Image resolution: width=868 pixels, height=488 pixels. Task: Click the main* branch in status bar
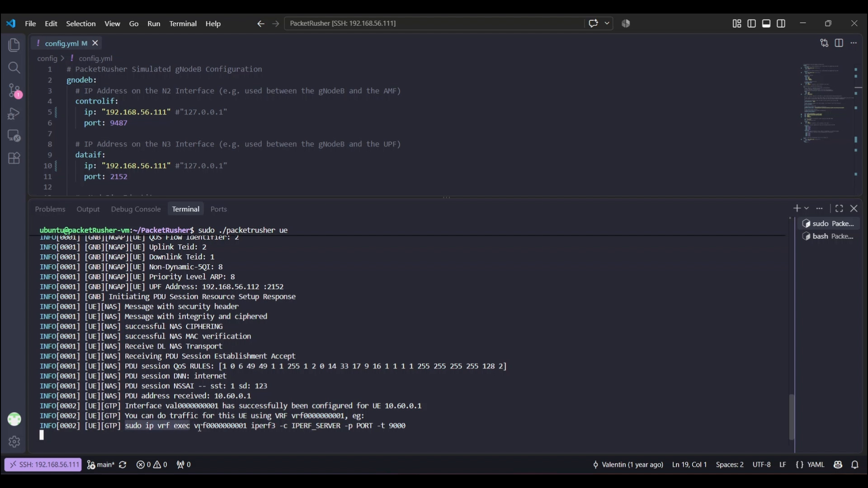point(100,465)
